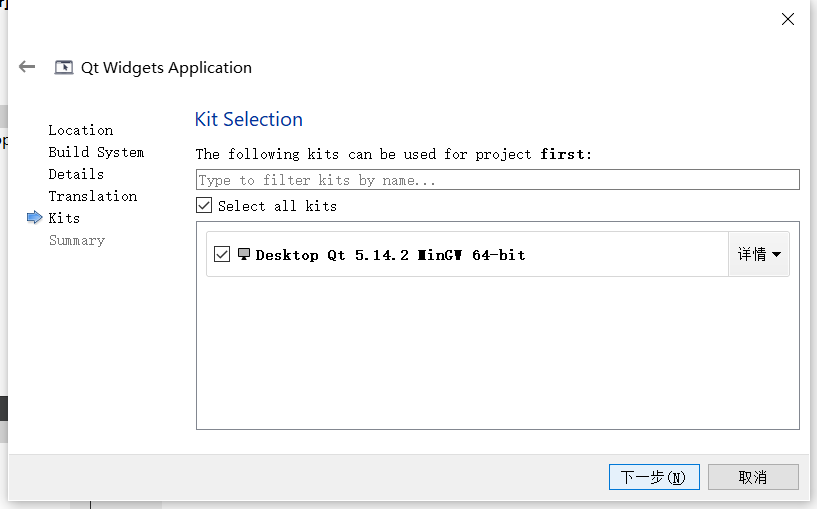Uncheck Desktop Qt 5.14.2 MinGW 64-bit kit

(222, 254)
